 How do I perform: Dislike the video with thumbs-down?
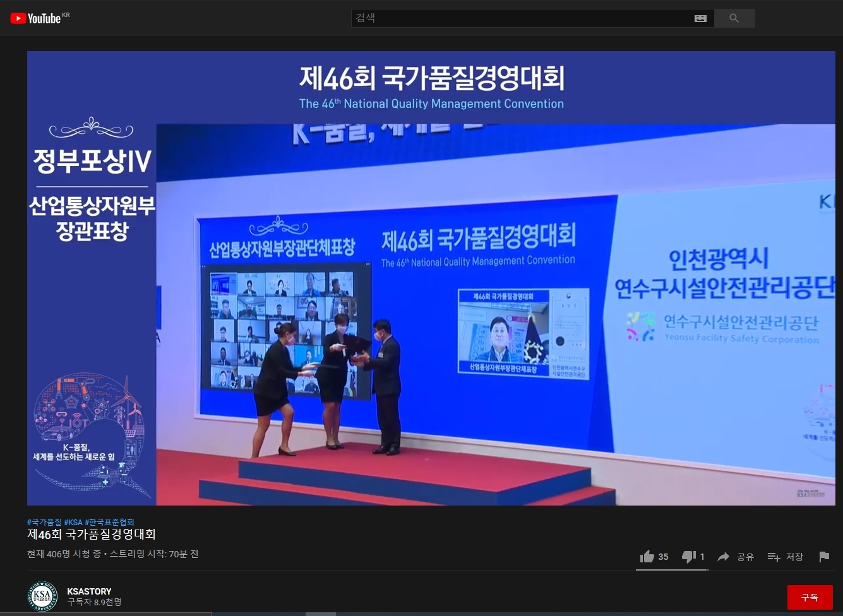[x=689, y=557]
